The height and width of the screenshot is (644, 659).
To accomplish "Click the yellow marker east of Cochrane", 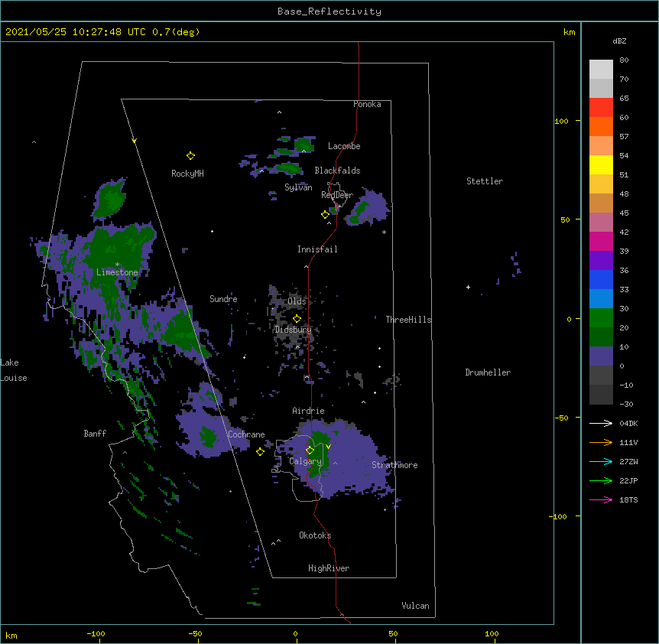I will click(260, 452).
